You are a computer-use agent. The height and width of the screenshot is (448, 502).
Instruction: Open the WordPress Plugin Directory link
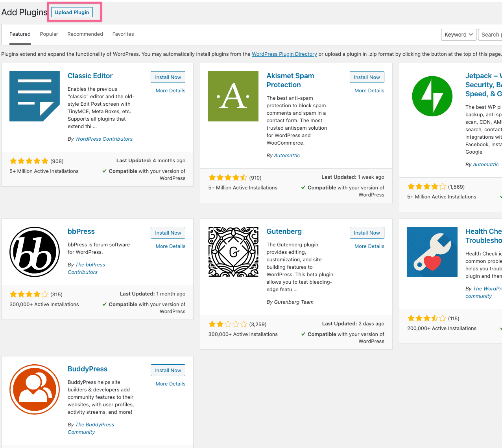[x=284, y=54]
